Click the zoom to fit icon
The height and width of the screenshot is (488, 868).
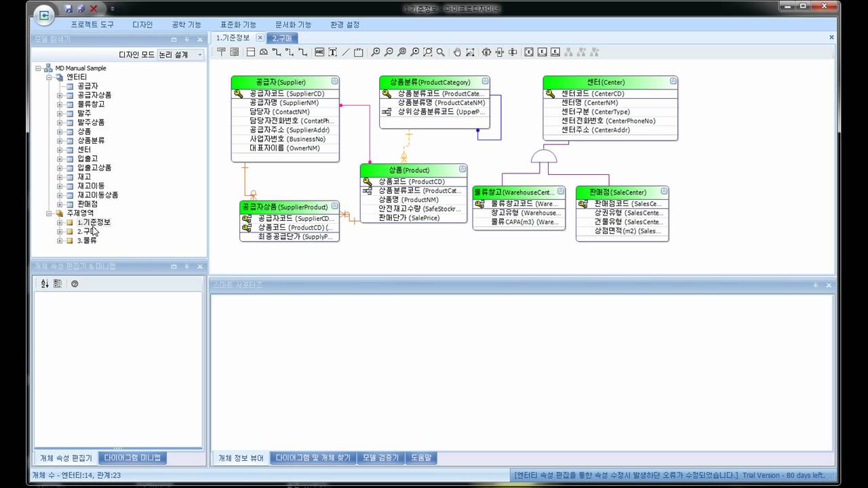pos(428,52)
